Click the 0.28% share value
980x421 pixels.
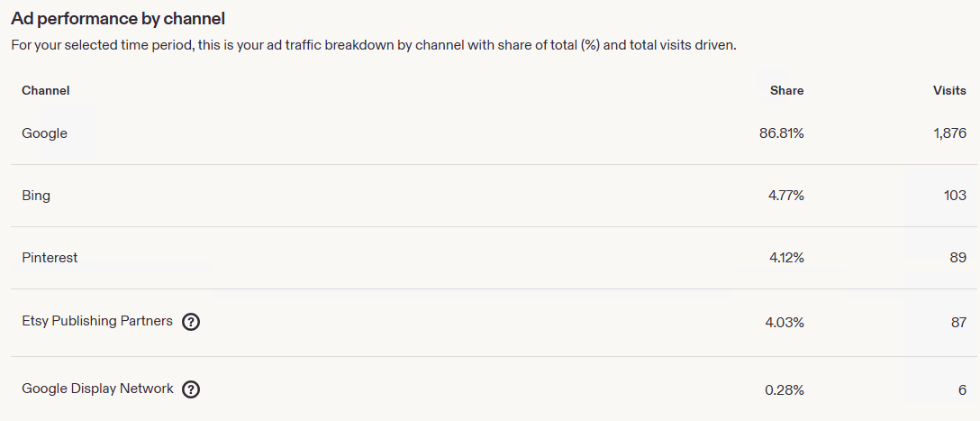785,390
